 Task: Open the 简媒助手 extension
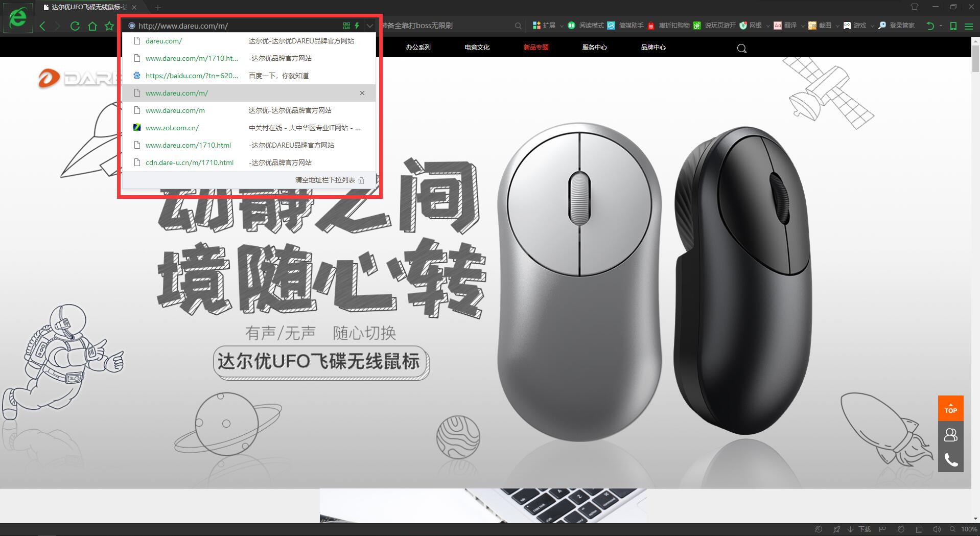click(x=625, y=26)
